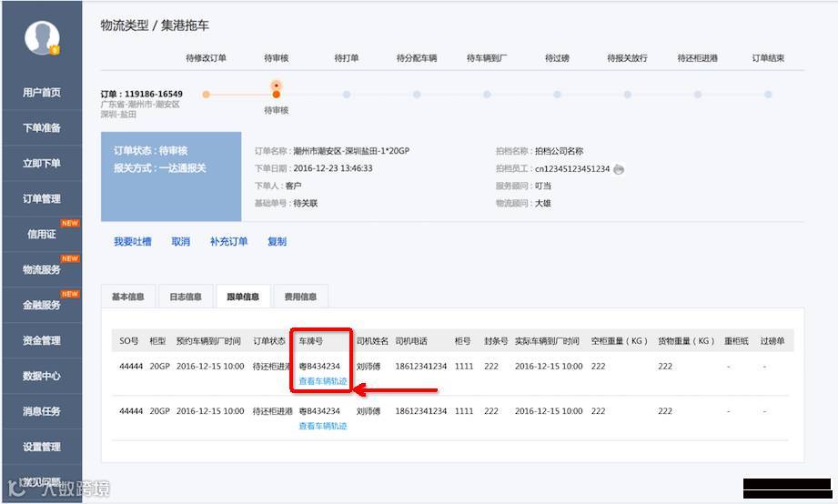Click the 待还柜进港 step progress dot
Viewport: 838px width, 504px height.
click(x=698, y=95)
